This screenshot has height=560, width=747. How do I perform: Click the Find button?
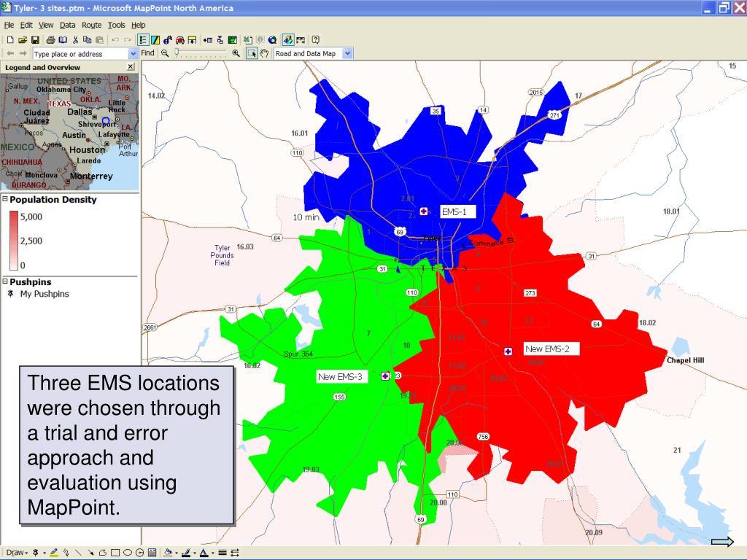tap(147, 52)
